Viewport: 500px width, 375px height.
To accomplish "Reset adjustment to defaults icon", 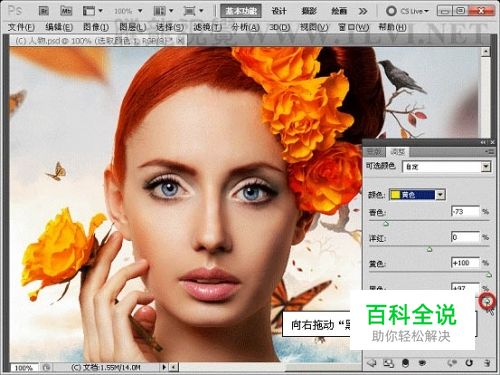I will [469, 363].
